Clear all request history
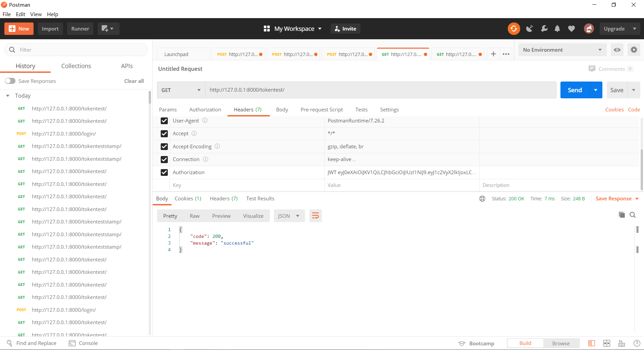Viewport: 644px width, 350px height. [x=134, y=81]
